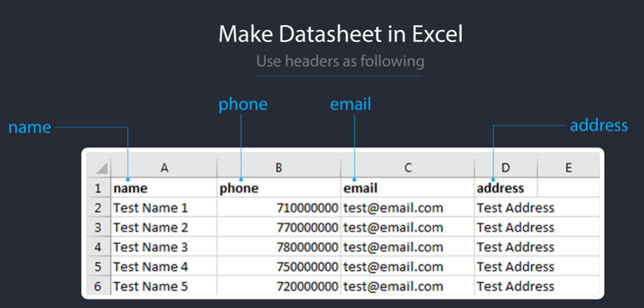Image resolution: width=644 pixels, height=308 pixels.
Task: Select phone cell 780000000
Action: (x=279, y=247)
